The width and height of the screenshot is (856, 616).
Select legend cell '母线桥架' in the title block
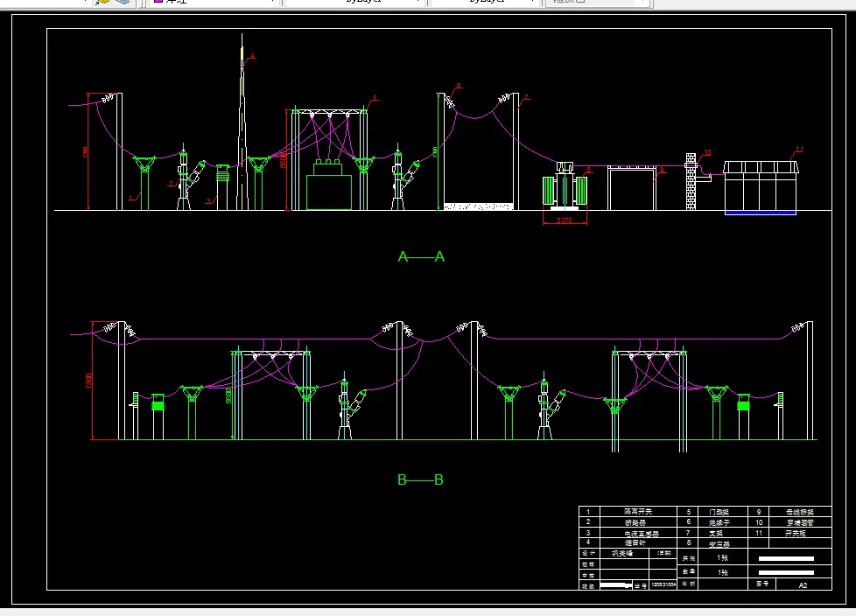click(800, 512)
